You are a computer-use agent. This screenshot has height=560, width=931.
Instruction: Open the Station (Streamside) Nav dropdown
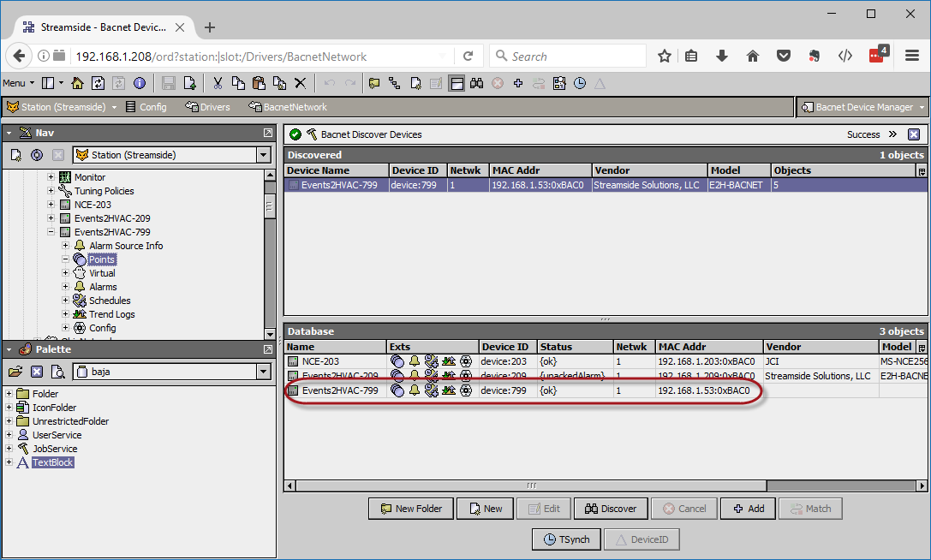264,155
